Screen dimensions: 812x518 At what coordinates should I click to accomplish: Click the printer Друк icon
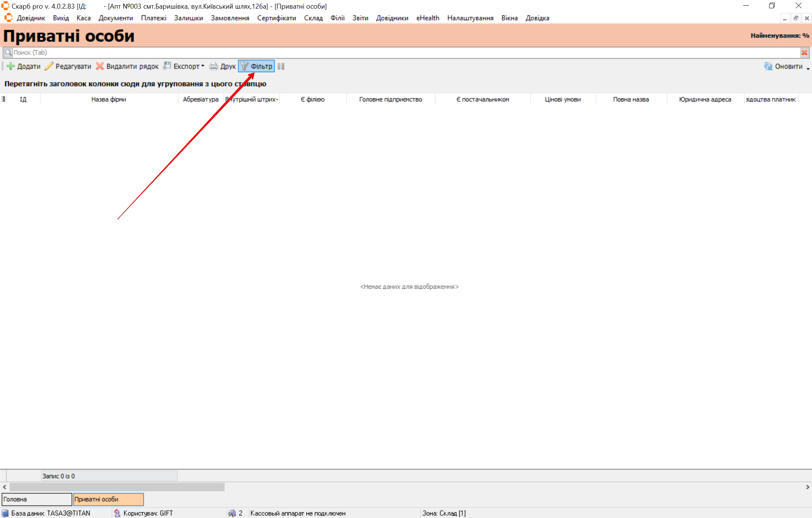[214, 66]
